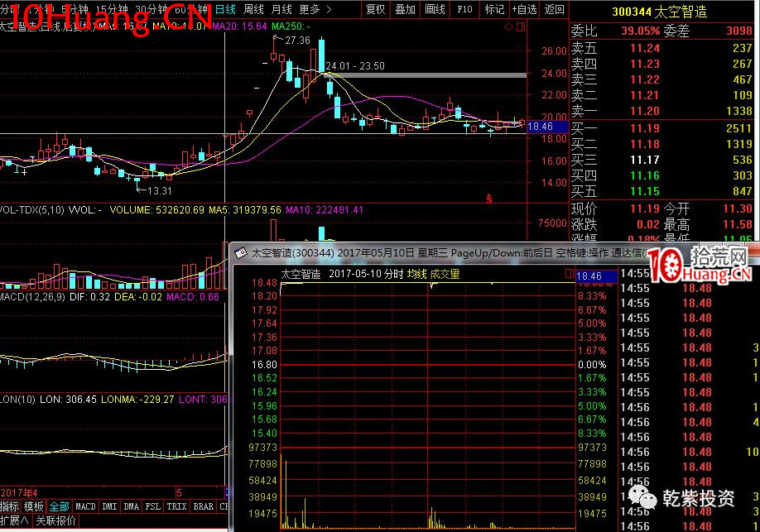Click the 标记 mark button

(493, 9)
